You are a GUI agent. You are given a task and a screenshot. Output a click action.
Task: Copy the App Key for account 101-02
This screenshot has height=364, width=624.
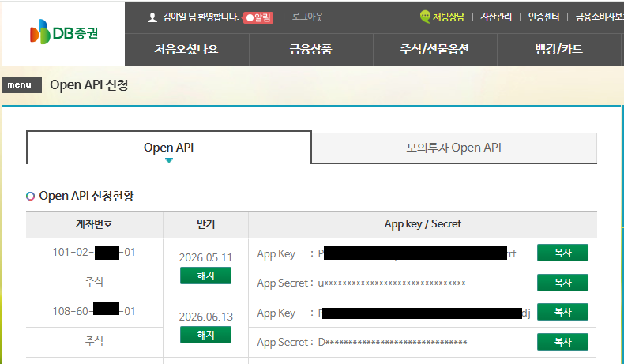click(562, 253)
